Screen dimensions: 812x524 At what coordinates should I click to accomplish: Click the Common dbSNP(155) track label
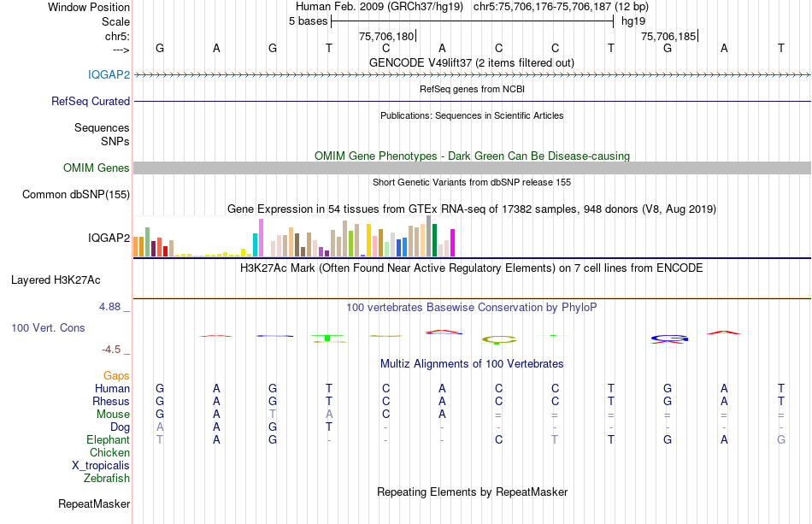tap(75, 194)
